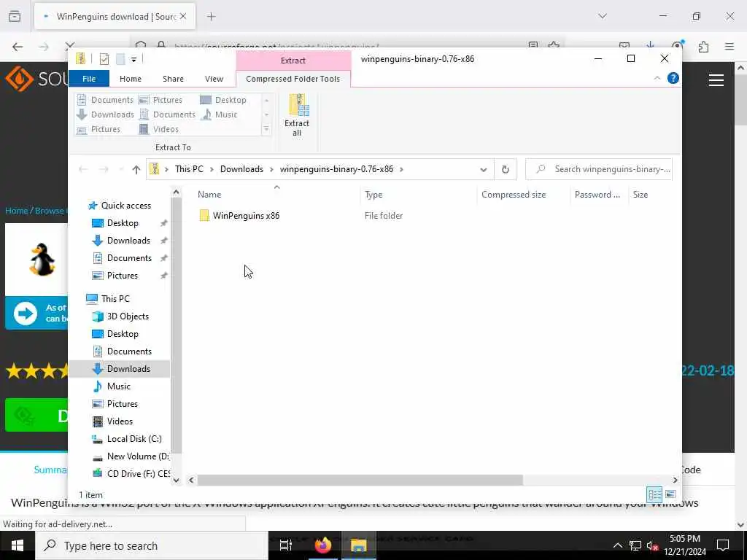This screenshot has width=747, height=560.
Task: Close the WinPenguins download browser tab
Action: click(183, 17)
